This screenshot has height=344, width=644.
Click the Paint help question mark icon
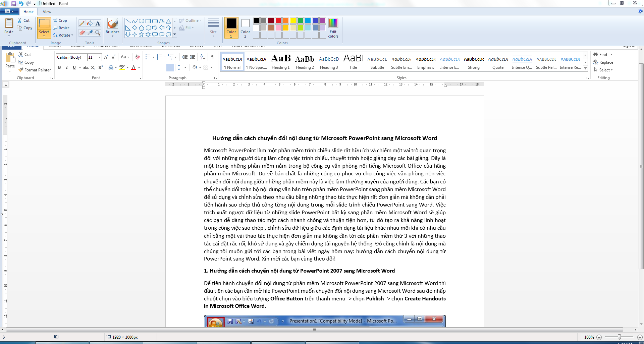tap(640, 11)
